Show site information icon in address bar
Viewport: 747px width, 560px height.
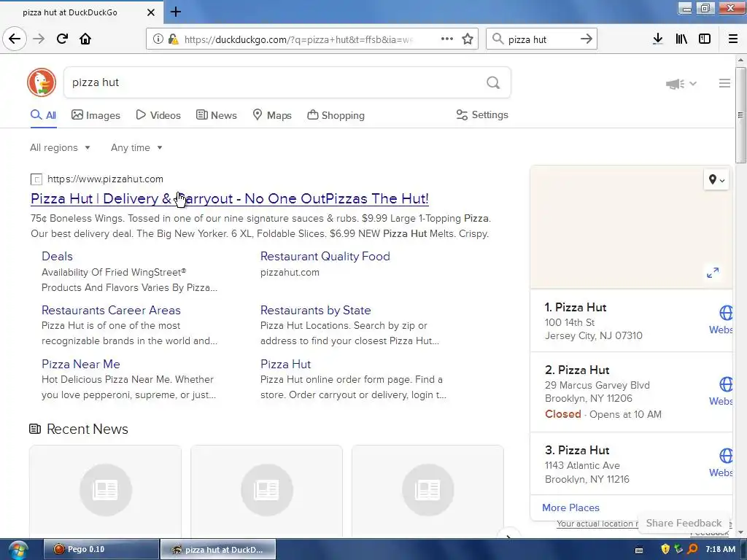[158, 39]
